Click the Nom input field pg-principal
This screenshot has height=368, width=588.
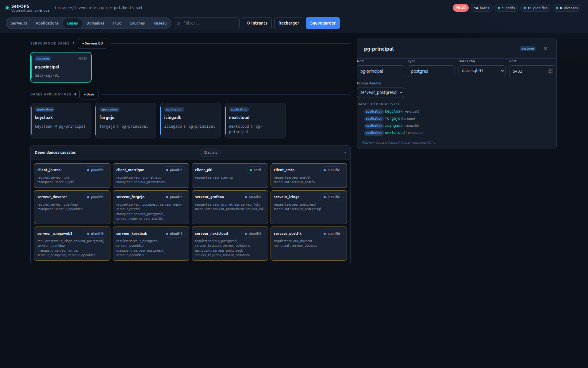(380, 71)
